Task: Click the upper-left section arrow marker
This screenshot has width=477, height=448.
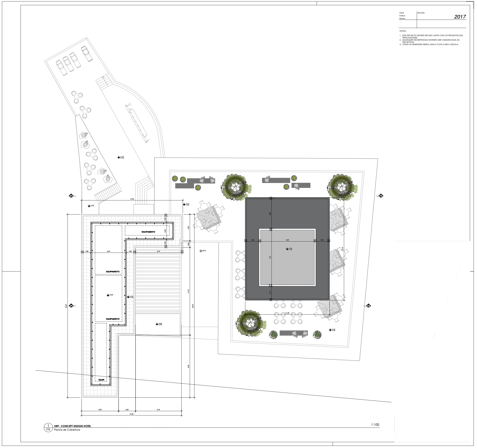Action: coord(71,196)
